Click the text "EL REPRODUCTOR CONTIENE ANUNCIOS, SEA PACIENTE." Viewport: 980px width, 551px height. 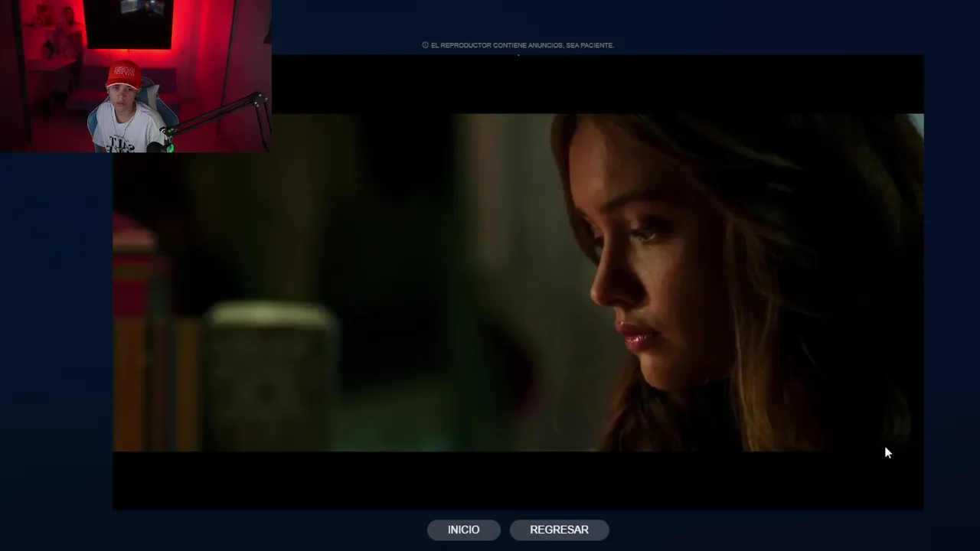pyautogui.click(x=522, y=45)
